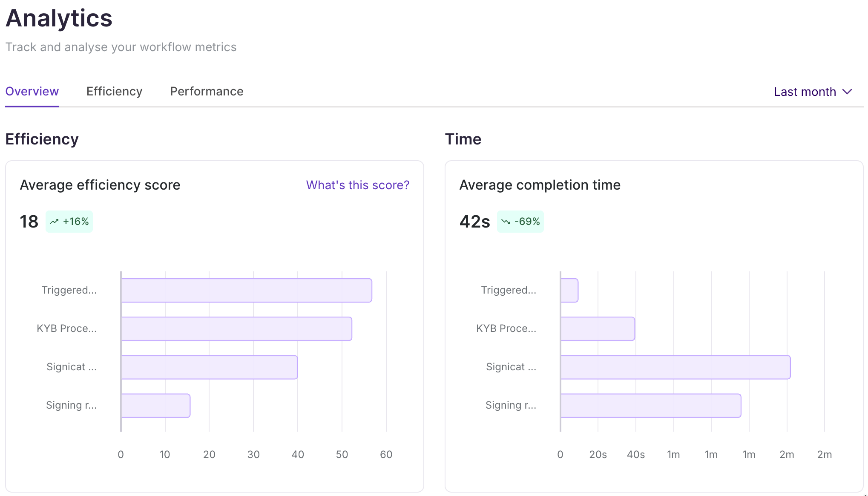Image resolution: width=868 pixels, height=496 pixels.
Task: Select the +16% efficiency trend badge
Action: click(x=69, y=221)
